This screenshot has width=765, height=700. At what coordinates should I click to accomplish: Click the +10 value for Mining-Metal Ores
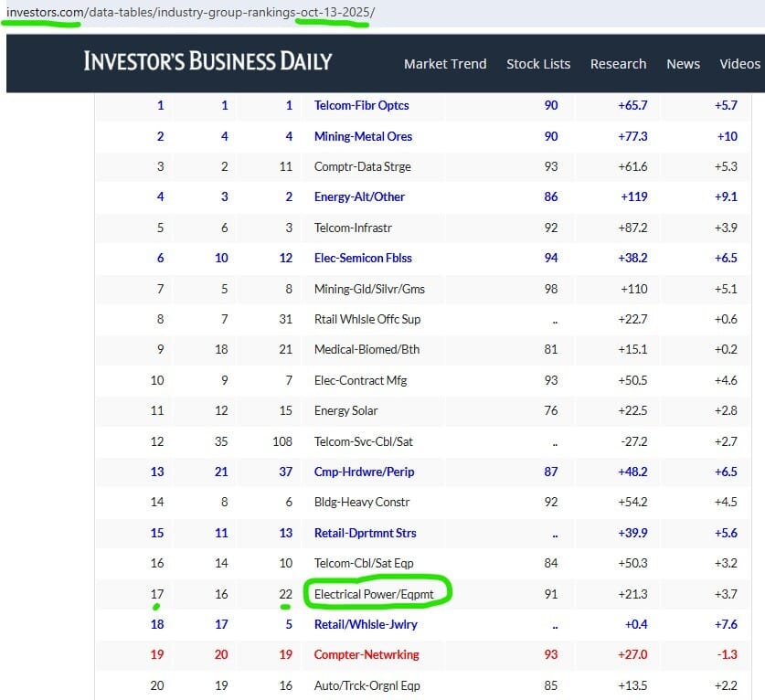click(x=727, y=136)
